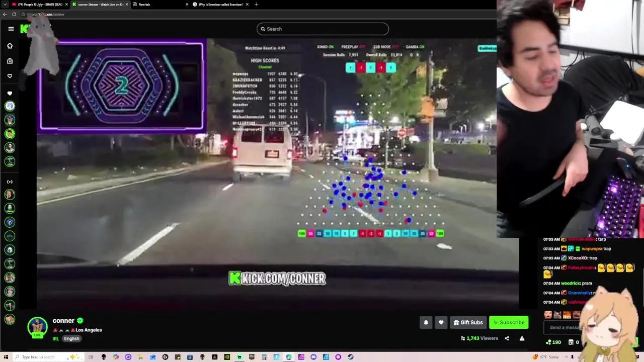644x362 pixels.
Task: Open conner's channel avatar
Action: click(x=37, y=327)
